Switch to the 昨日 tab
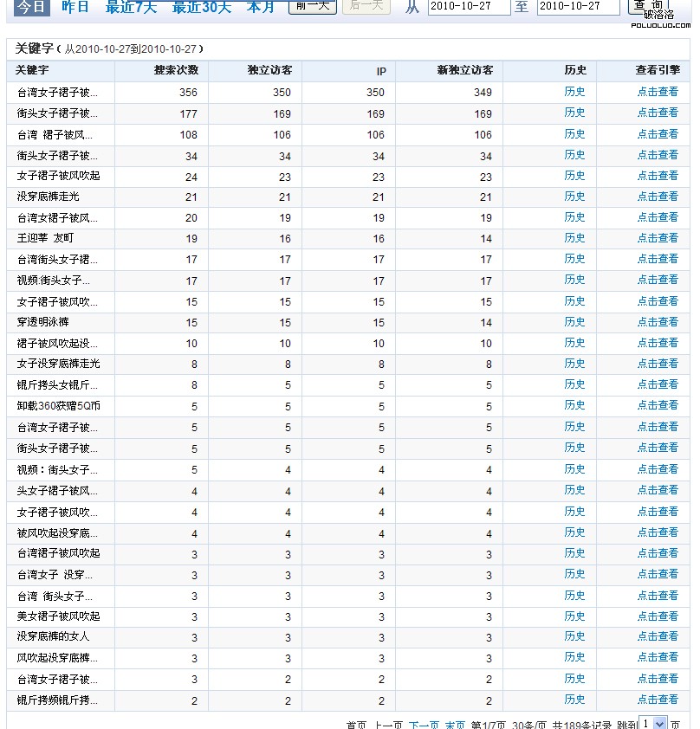Image resolution: width=700 pixels, height=729 pixels. (75, 7)
